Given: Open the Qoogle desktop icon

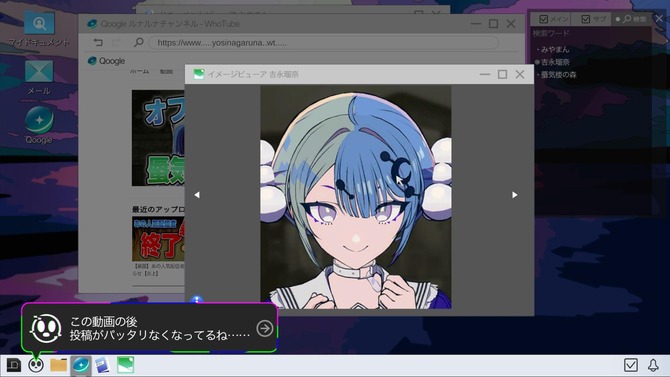Looking at the screenshot, I should click(x=39, y=125).
